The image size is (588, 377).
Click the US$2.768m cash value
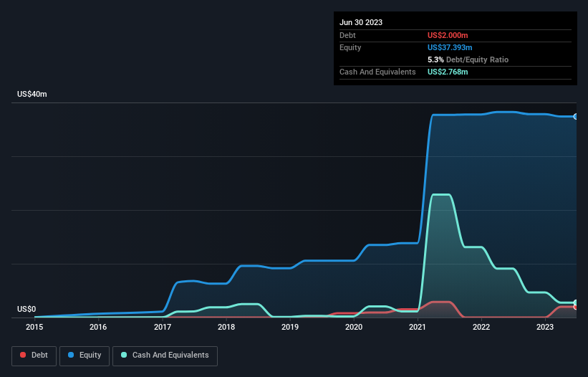[x=448, y=72]
